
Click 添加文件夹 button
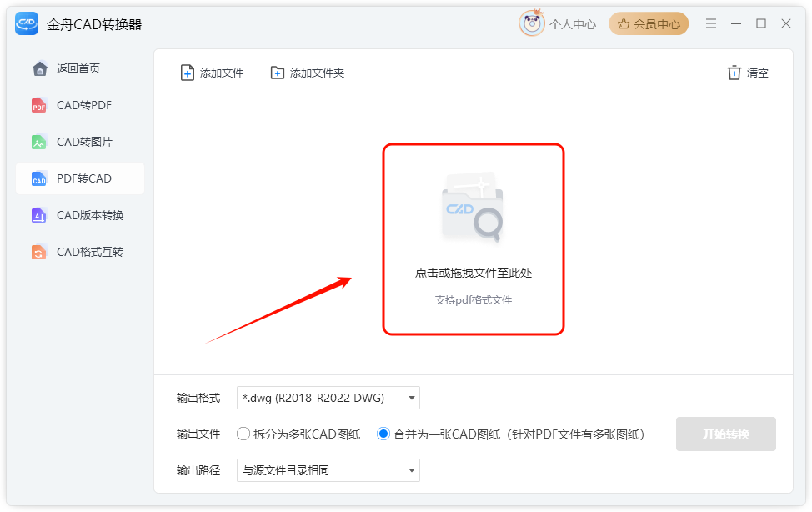tap(308, 73)
